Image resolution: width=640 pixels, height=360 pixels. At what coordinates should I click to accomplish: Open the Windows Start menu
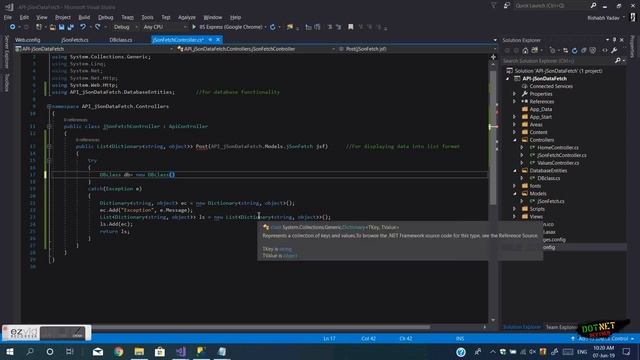[10, 351]
